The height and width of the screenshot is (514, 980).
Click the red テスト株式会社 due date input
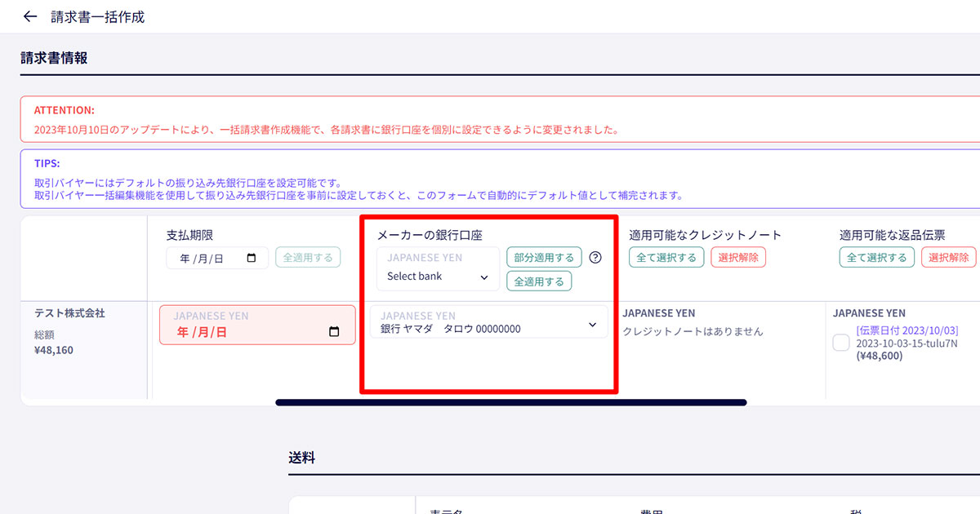click(x=257, y=325)
